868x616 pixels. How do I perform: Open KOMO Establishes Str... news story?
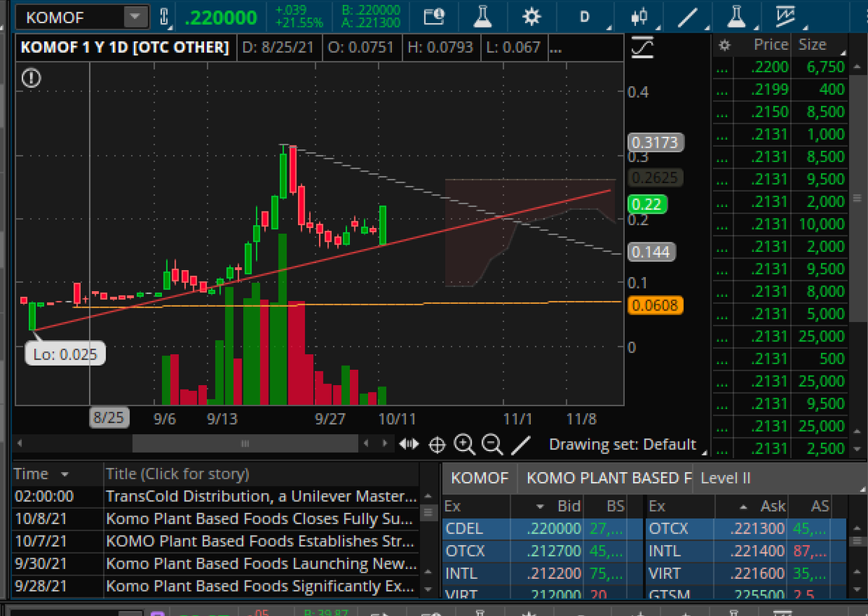tap(261, 541)
